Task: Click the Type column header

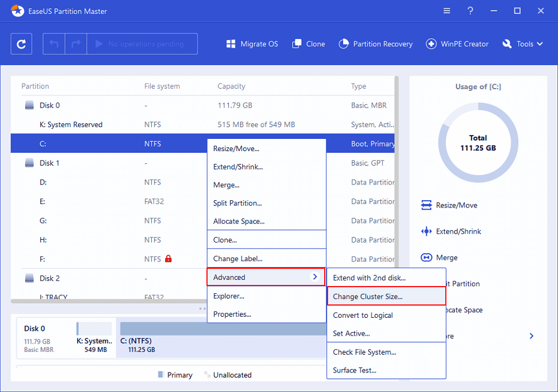Action: coord(358,86)
